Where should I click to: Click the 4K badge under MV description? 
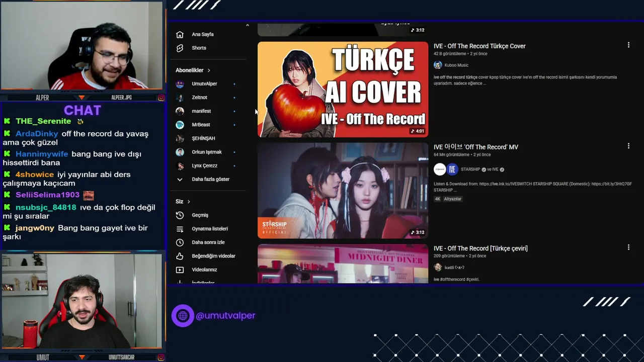click(437, 199)
